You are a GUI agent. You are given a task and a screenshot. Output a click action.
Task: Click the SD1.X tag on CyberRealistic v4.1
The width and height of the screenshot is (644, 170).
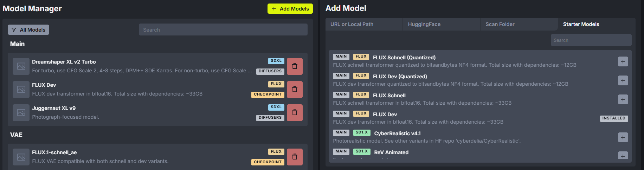tap(362, 132)
